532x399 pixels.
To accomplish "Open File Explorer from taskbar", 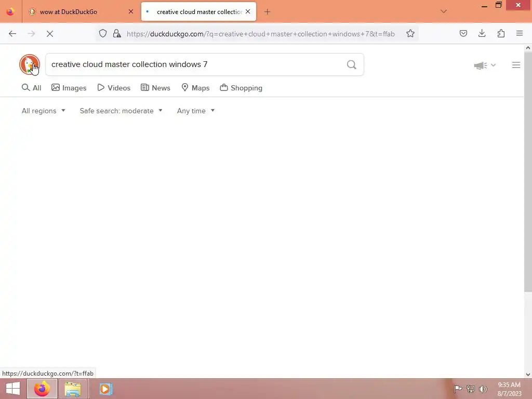I will coord(73,389).
